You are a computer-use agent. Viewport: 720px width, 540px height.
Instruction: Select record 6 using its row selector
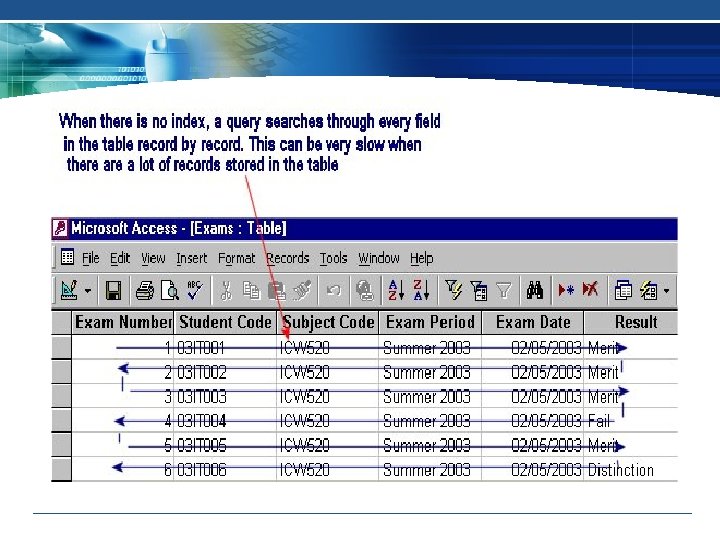click(x=61, y=469)
